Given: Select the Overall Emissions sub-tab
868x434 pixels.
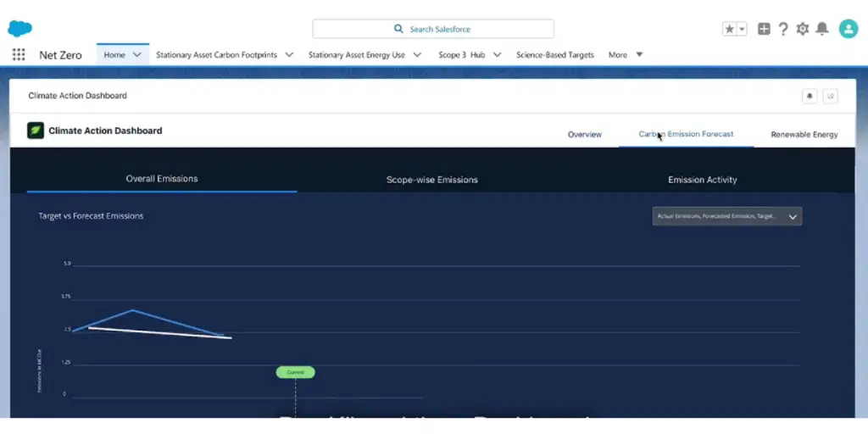Looking at the screenshot, I should coord(162,178).
